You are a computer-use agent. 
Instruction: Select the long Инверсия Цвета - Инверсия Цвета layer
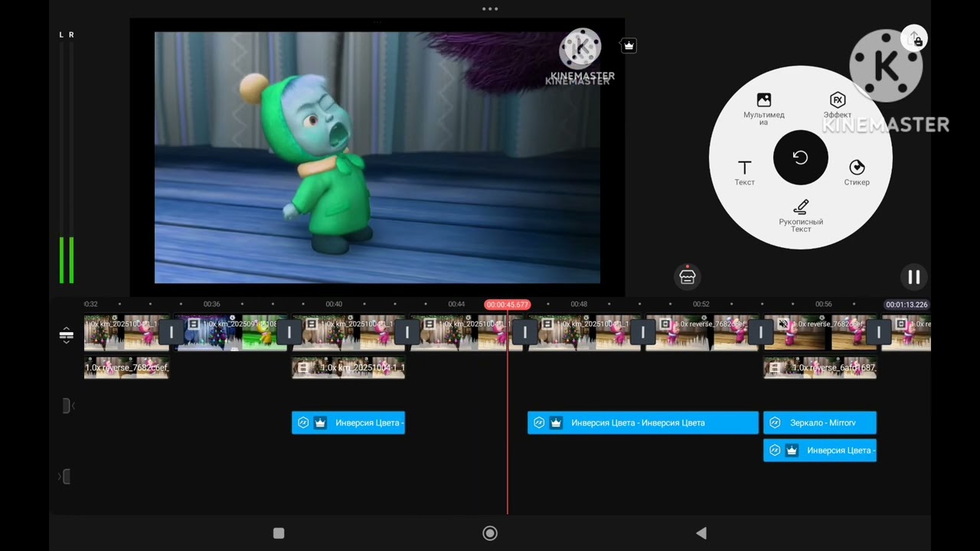(643, 422)
